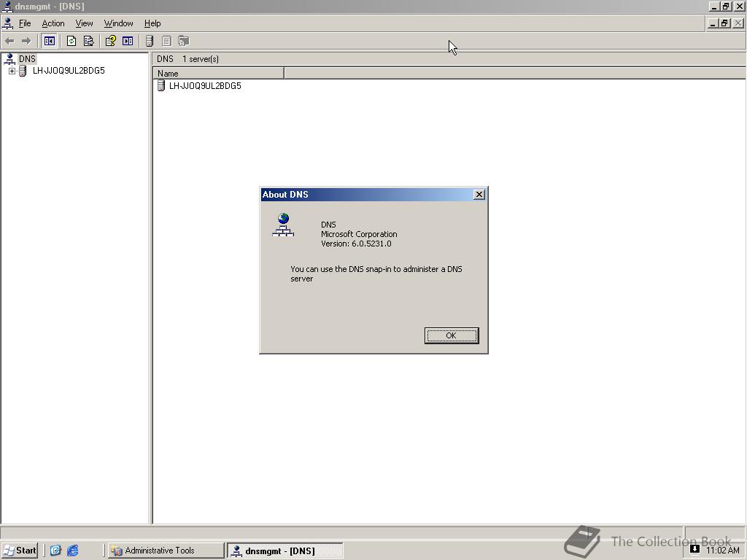Click the Version: 6.0.5231.0 text
This screenshot has height=560, width=747.
coord(356,244)
